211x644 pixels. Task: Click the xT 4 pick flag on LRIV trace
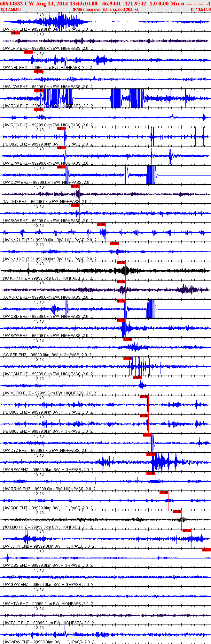tap(15, 33)
